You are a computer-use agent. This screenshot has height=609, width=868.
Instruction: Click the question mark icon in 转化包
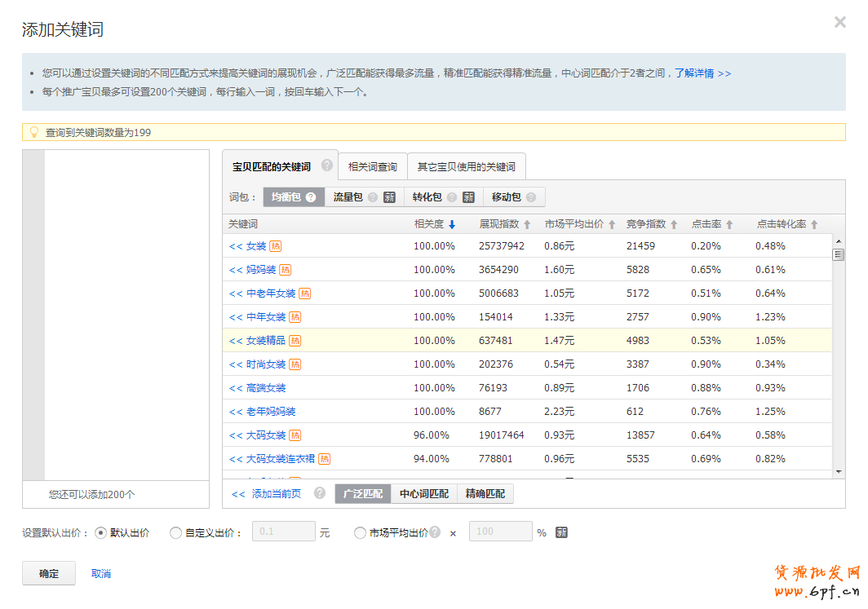point(451,197)
